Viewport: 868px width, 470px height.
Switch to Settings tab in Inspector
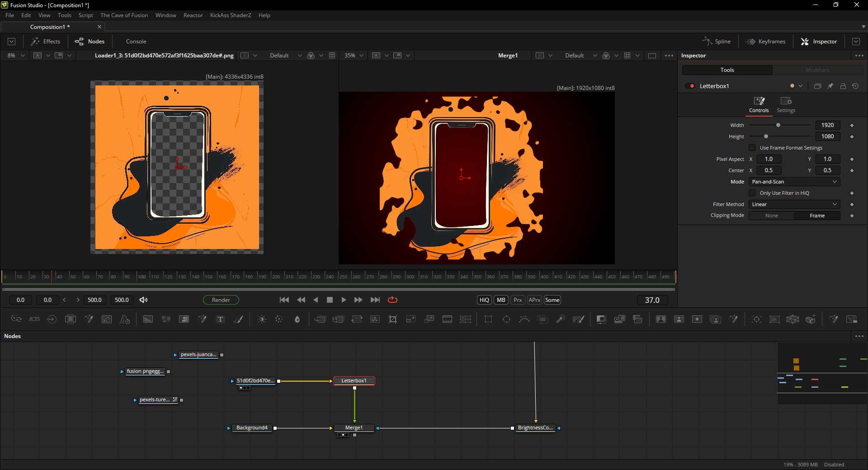(x=786, y=105)
